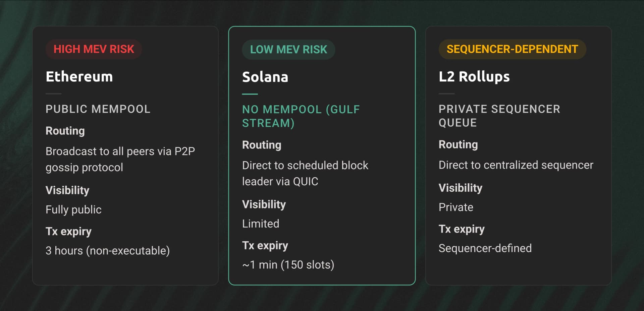Click the P2P gossip protocol description
644x311 pixels.
tap(120, 159)
